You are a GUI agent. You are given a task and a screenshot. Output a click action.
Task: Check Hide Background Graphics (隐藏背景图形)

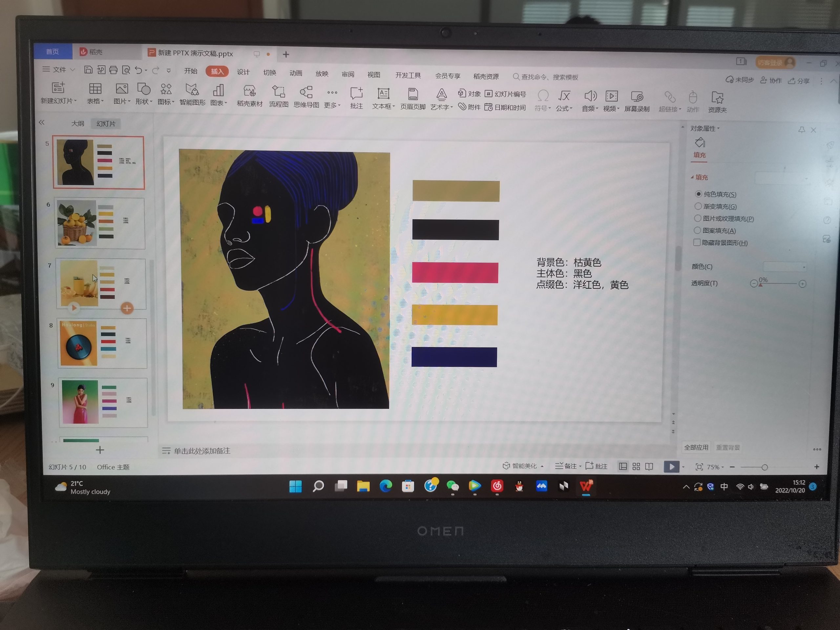pos(697,242)
